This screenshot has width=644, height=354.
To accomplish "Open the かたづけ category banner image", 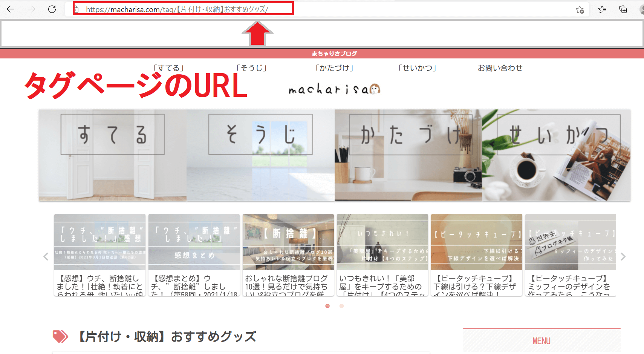I will (408, 155).
